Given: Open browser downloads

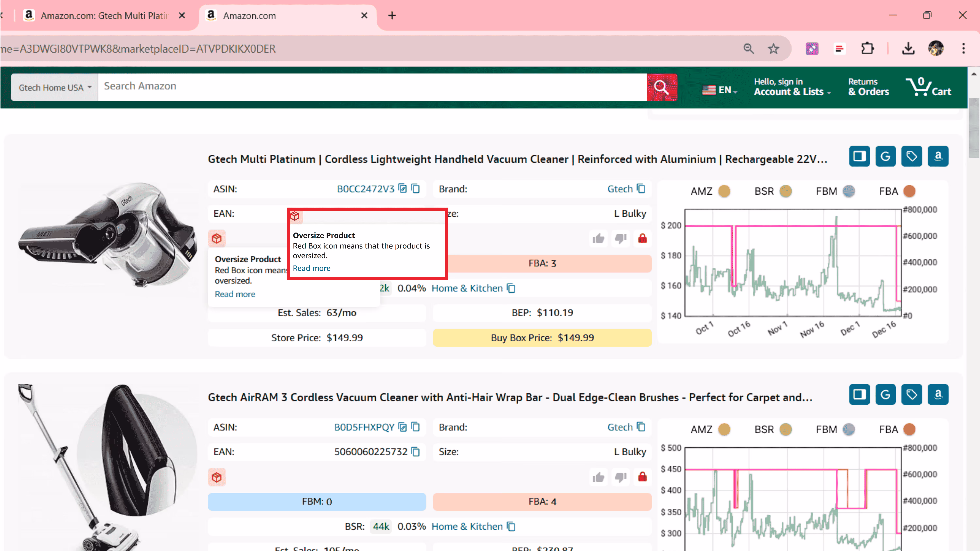Looking at the screenshot, I should click(x=908, y=49).
